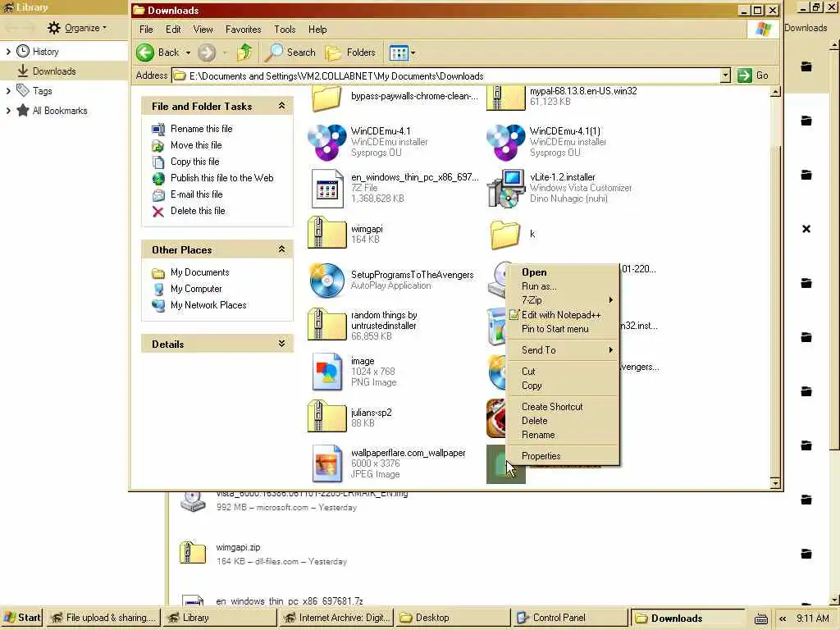840x630 pixels.
Task: Go up one folder level icon
Action: tap(244, 52)
